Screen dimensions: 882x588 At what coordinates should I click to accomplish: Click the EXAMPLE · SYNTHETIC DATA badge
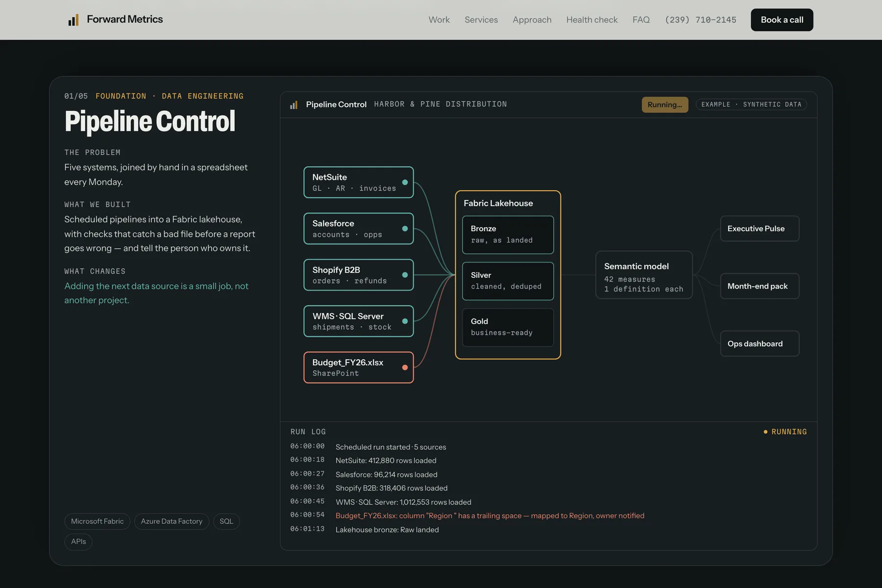[751, 104]
